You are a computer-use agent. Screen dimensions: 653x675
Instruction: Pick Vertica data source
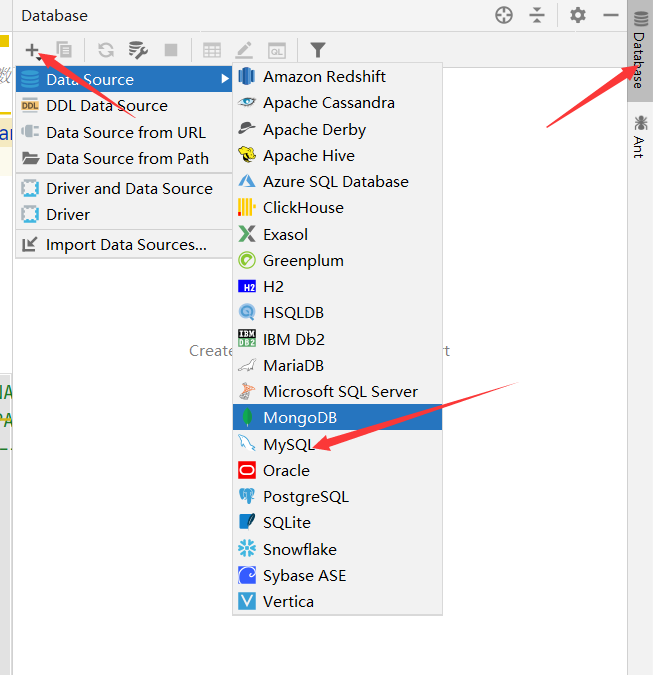tap(337, 601)
